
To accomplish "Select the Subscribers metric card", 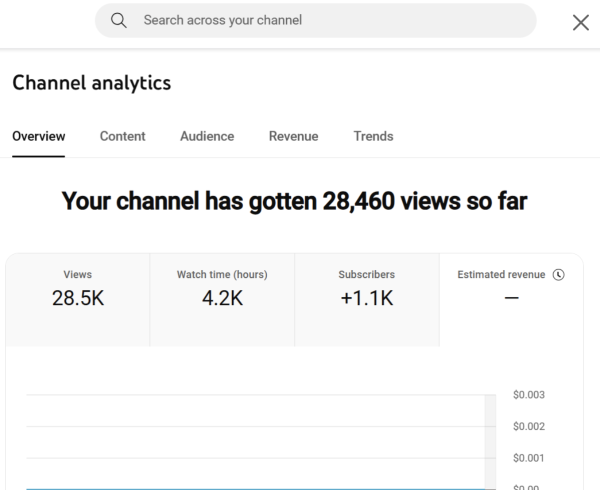I will tap(367, 299).
